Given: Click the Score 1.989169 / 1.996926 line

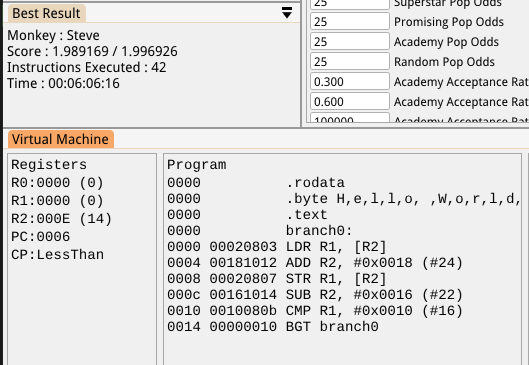Looking at the screenshot, I should click(92, 51).
